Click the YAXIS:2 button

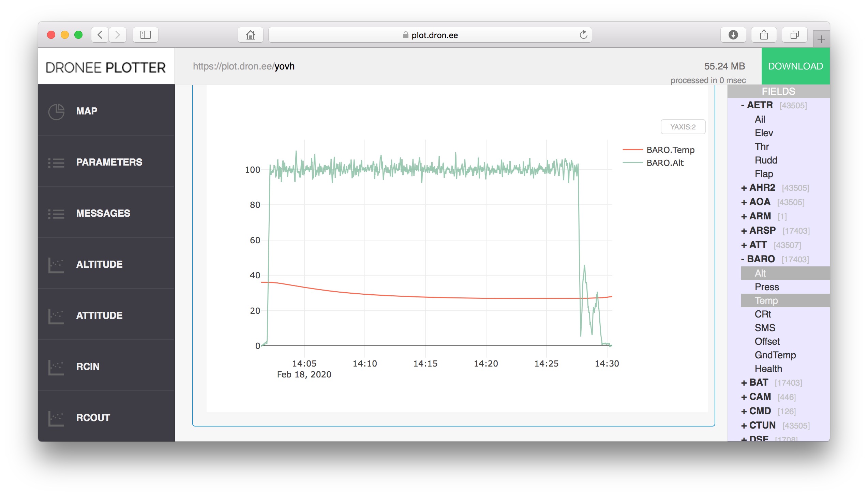tap(683, 127)
